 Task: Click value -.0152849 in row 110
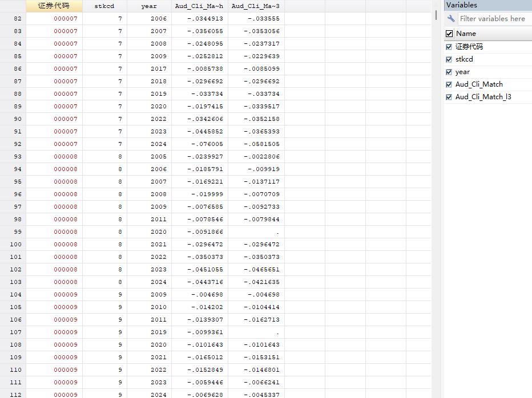pos(200,370)
